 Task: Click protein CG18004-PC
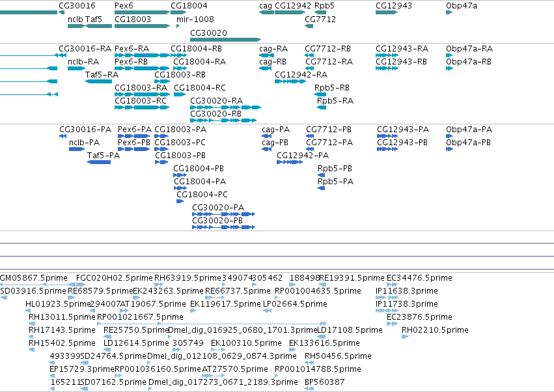coord(202,195)
